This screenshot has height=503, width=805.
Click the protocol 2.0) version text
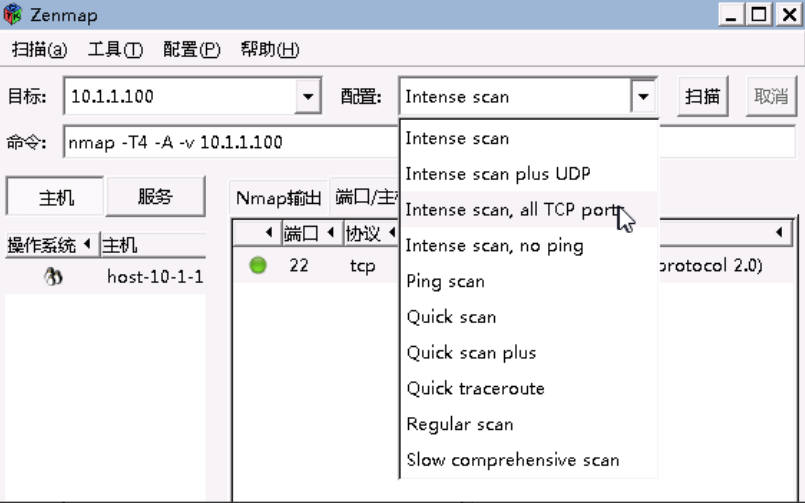click(x=710, y=265)
